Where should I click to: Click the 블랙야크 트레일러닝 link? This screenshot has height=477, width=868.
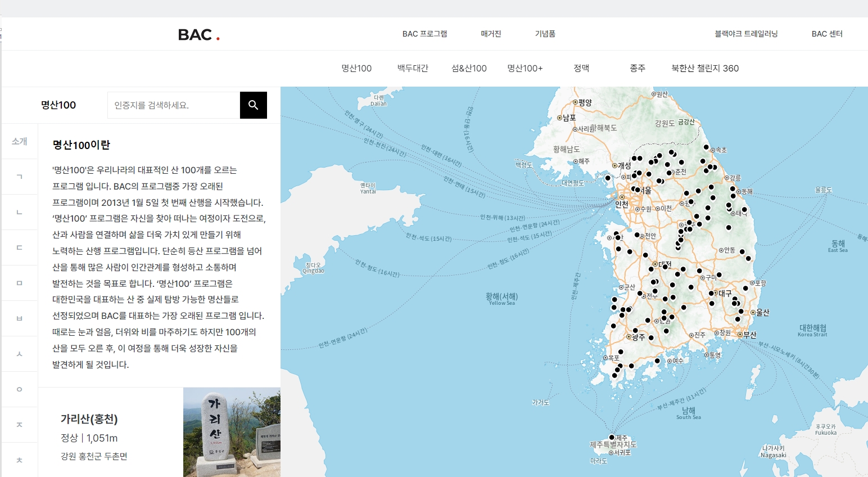(x=745, y=34)
